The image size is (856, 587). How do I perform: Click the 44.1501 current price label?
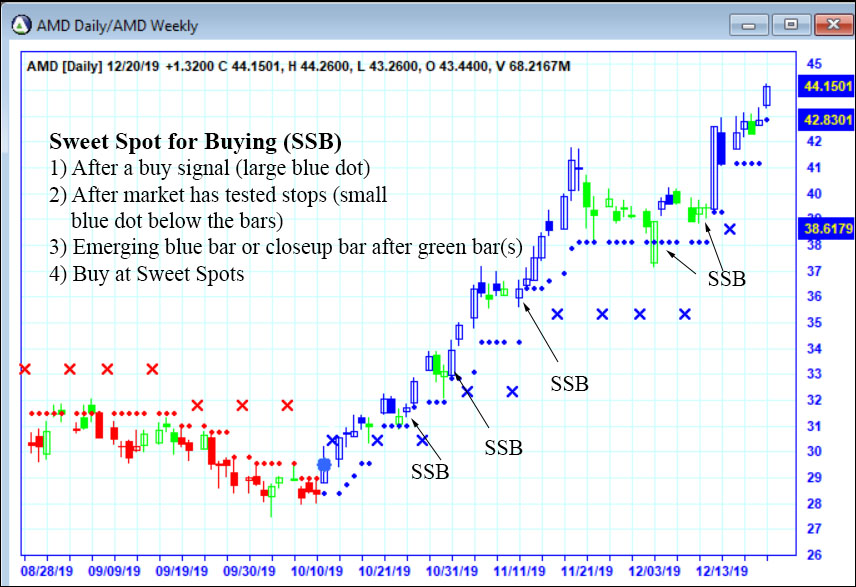[826, 86]
